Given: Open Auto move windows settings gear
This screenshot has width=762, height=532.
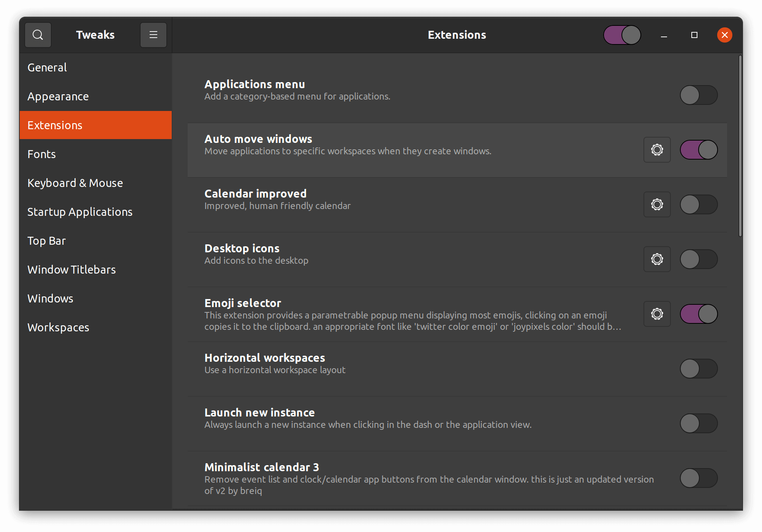Looking at the screenshot, I should (657, 150).
